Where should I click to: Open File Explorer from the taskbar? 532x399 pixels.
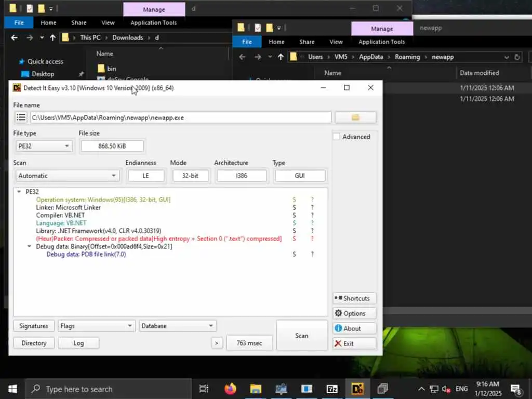(x=256, y=389)
